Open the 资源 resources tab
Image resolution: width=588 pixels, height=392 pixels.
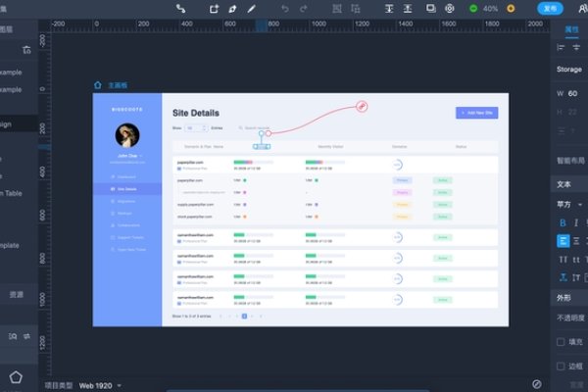18,293
